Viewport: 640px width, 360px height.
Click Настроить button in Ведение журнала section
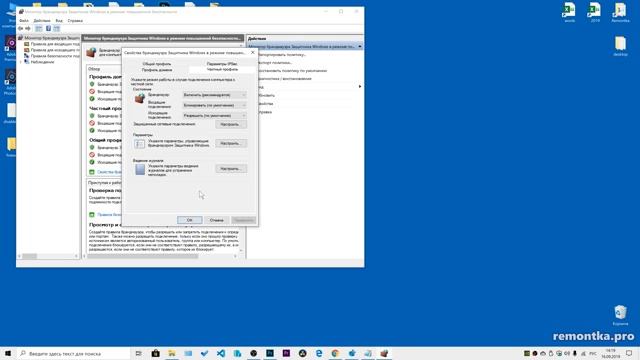(x=231, y=169)
